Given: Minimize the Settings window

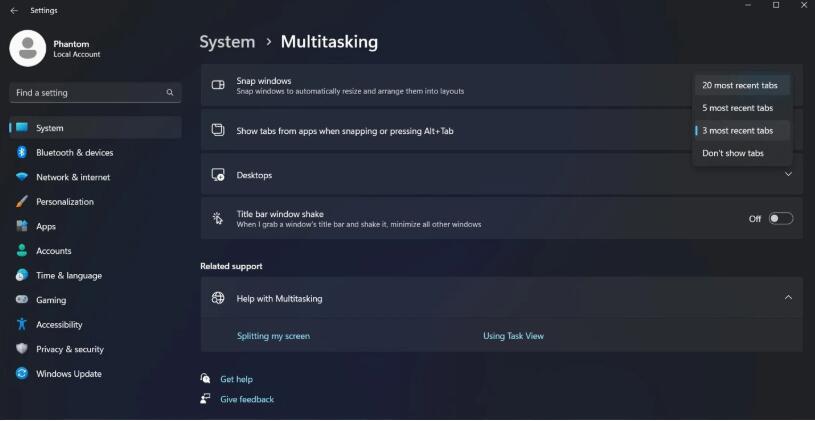Looking at the screenshot, I should [748, 5].
